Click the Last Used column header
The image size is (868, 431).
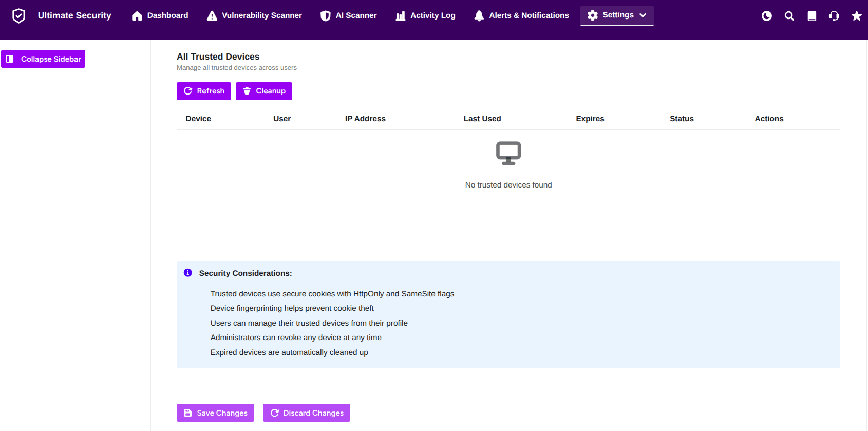tap(482, 119)
